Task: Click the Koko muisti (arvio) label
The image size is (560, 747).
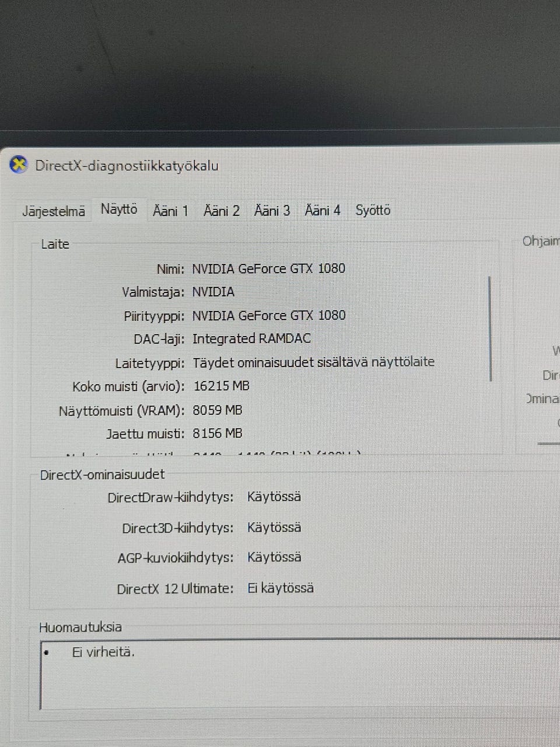Action: point(128,386)
